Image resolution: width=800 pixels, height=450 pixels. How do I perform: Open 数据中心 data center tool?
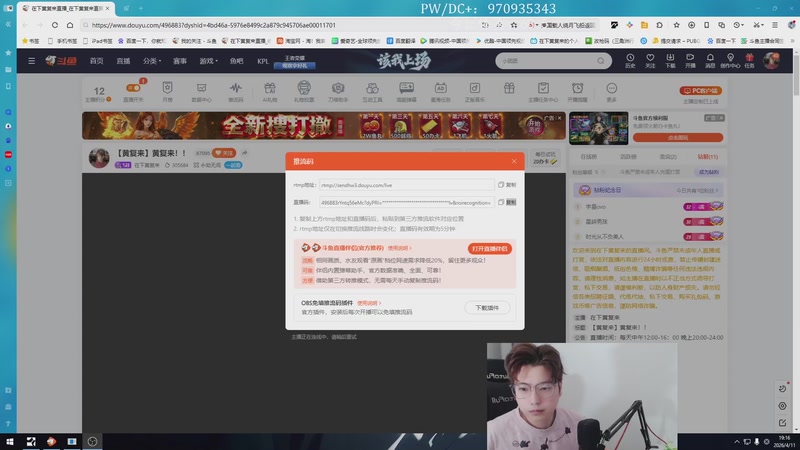pyautogui.click(x=201, y=92)
